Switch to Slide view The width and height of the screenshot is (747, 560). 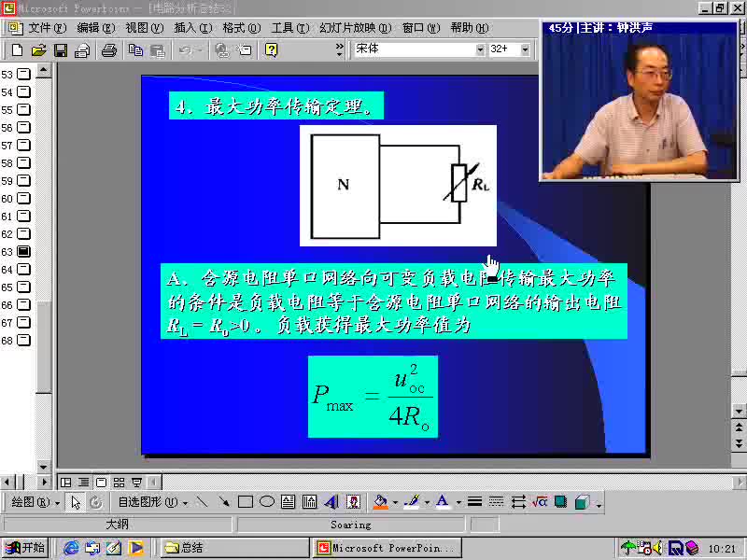coord(101,483)
